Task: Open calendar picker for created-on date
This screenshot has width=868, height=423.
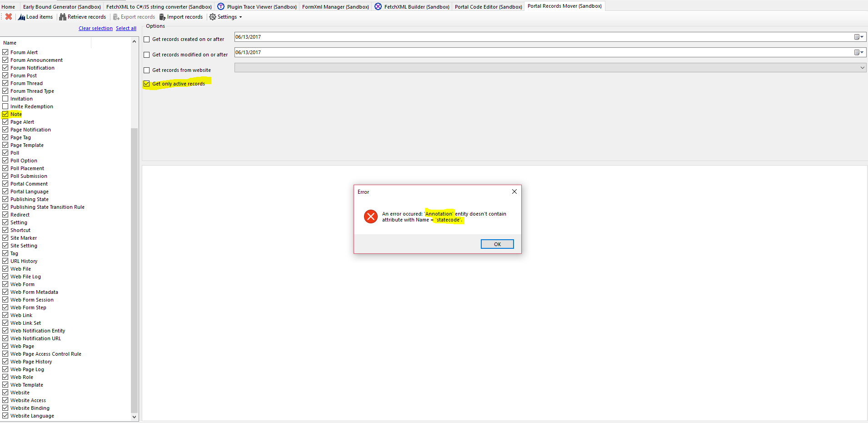Action: coord(858,37)
